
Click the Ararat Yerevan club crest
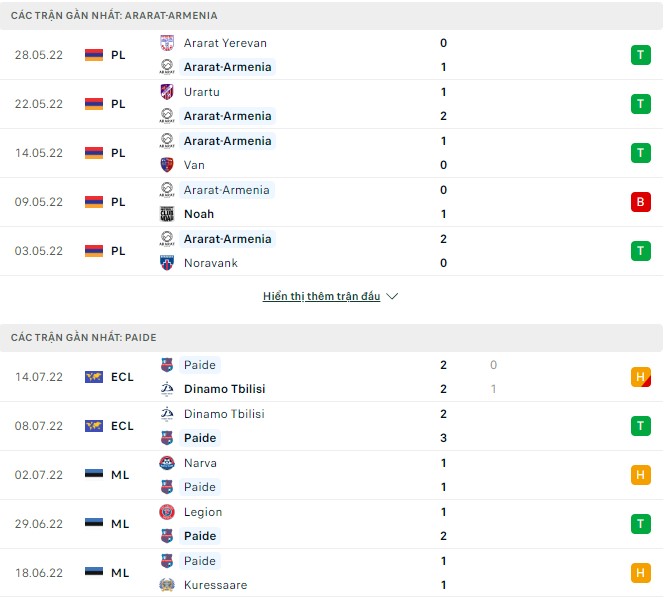point(167,43)
